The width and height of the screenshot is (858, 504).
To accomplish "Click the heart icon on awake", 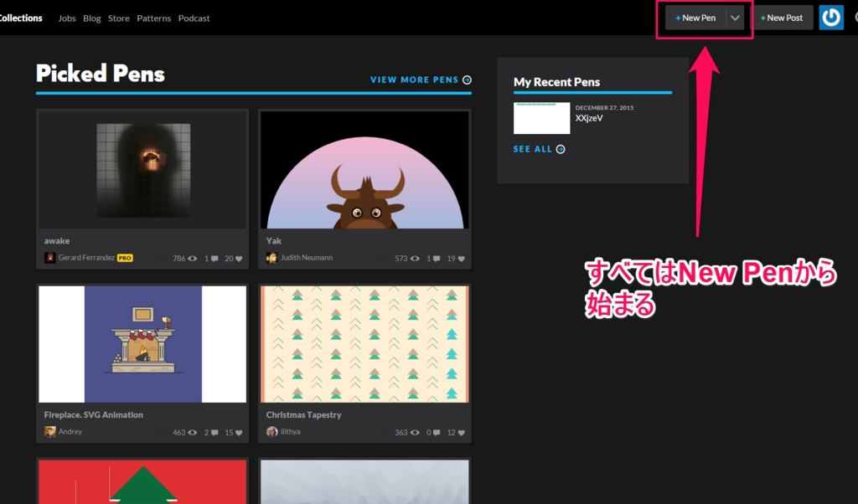I will pos(239,259).
